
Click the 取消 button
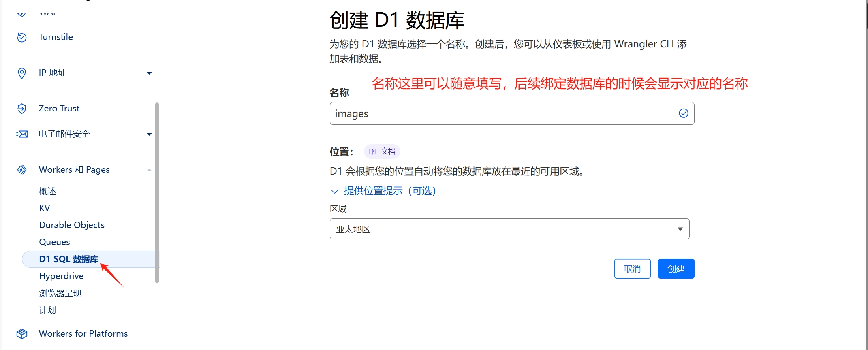point(632,269)
